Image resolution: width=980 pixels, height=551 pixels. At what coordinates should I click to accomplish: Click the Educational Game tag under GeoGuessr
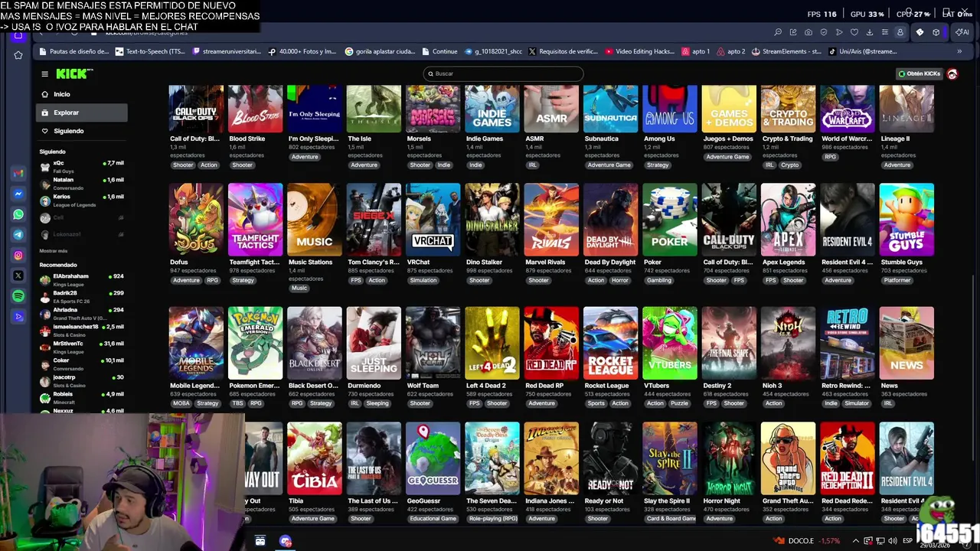point(433,518)
